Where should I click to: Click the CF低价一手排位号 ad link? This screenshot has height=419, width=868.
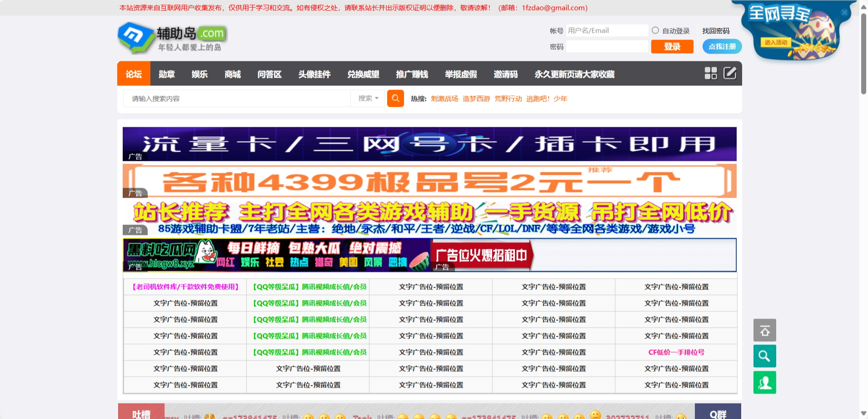[x=676, y=352]
